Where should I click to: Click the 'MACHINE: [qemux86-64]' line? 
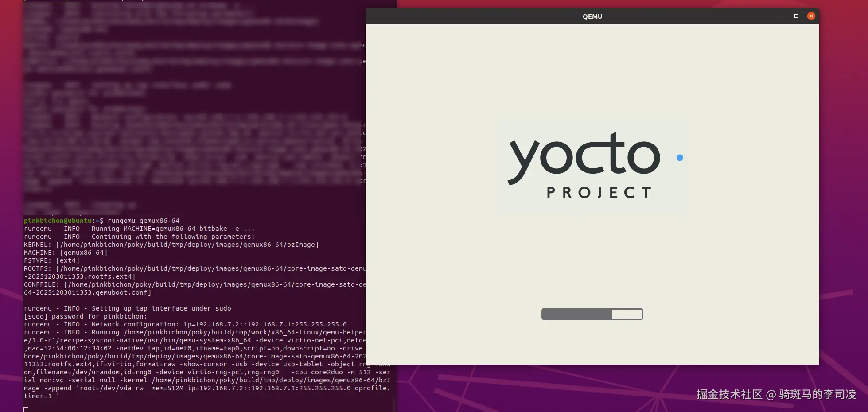point(66,253)
